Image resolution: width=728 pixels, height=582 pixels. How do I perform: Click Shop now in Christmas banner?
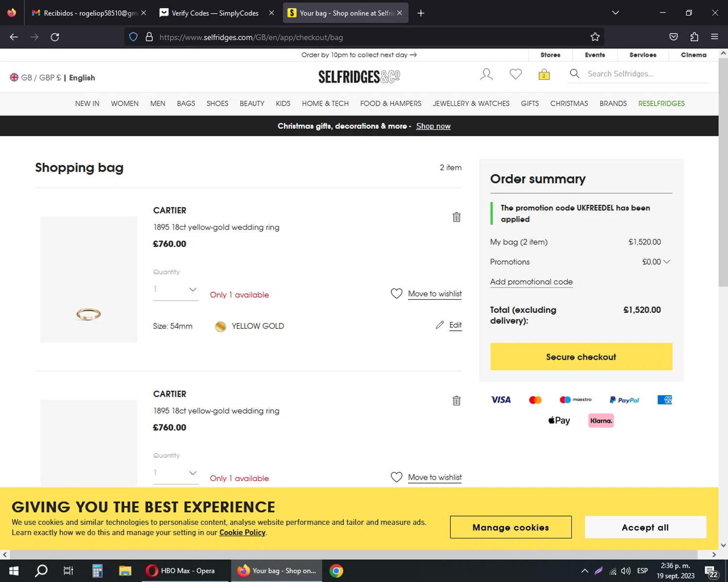point(433,126)
